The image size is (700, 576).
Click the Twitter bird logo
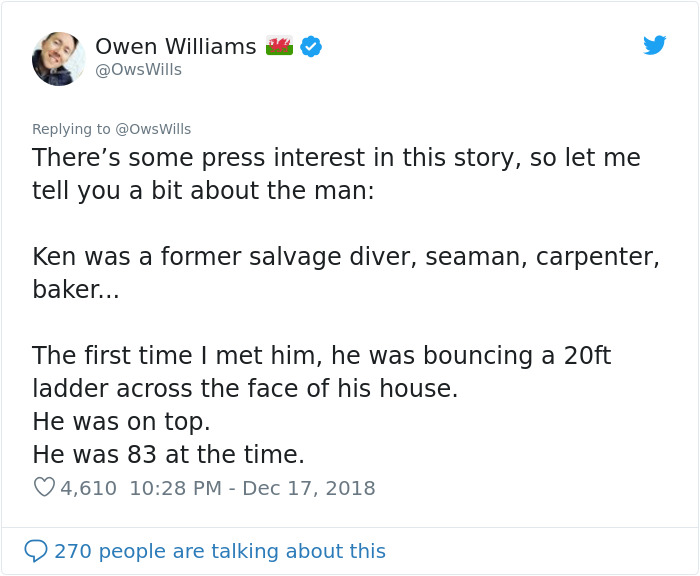(654, 45)
